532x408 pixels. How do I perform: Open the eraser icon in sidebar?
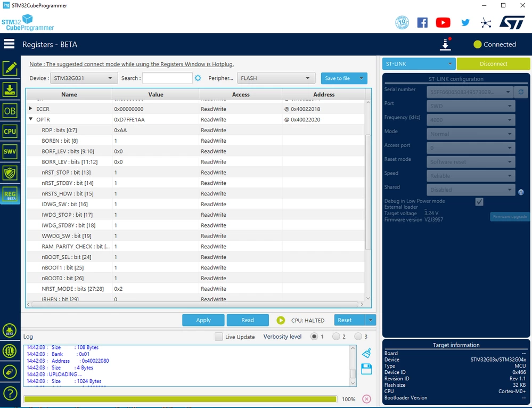(x=10, y=372)
